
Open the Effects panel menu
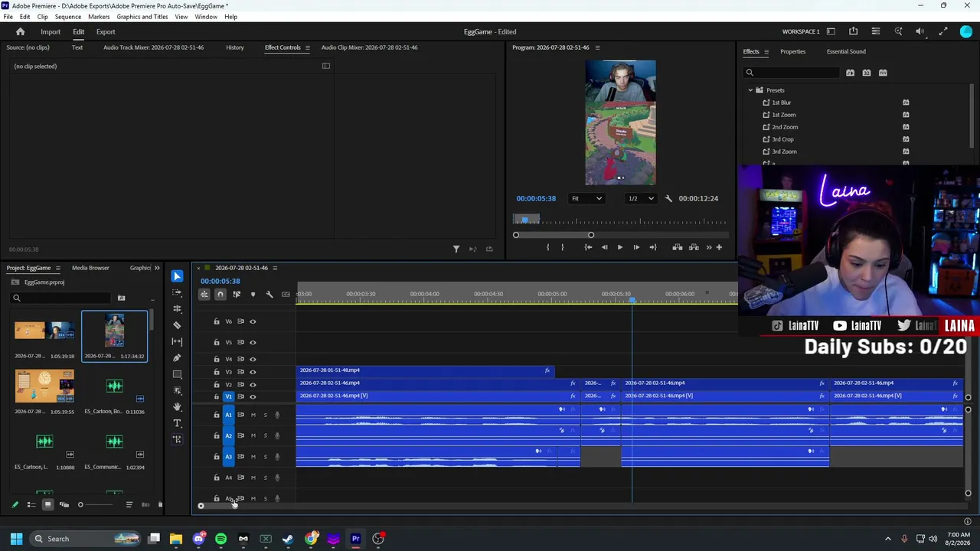[766, 51]
